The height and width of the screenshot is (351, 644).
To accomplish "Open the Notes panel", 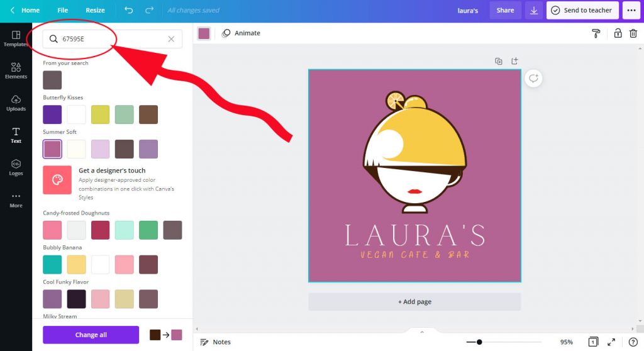I will [215, 342].
